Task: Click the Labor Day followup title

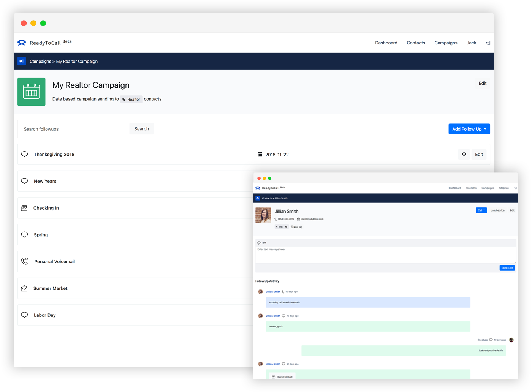Action: click(x=44, y=315)
